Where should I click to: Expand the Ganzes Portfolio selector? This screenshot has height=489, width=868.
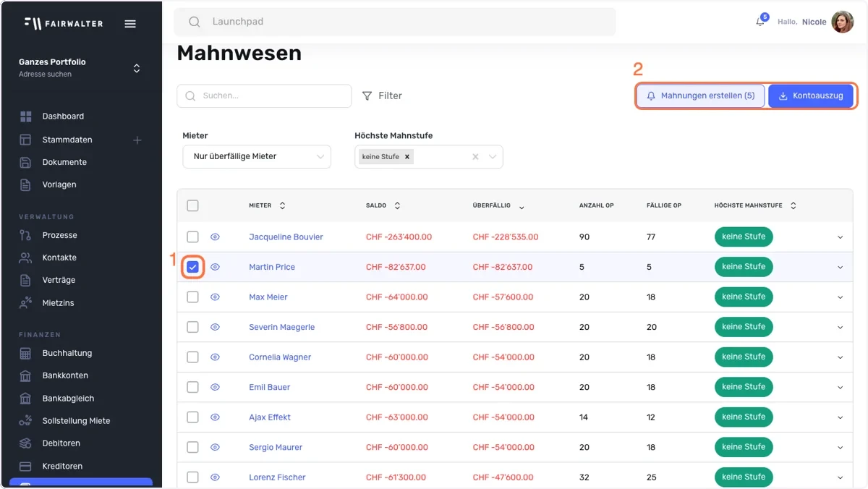coord(137,69)
